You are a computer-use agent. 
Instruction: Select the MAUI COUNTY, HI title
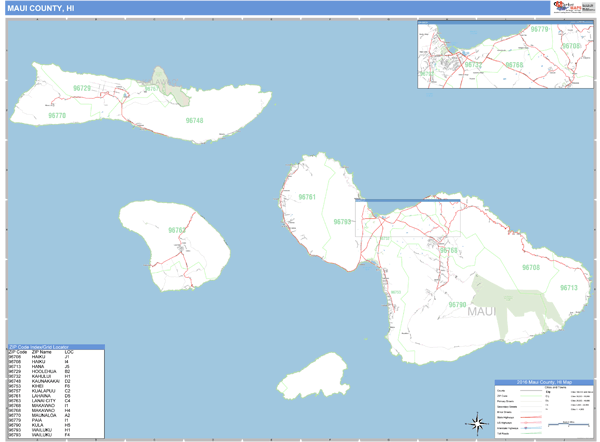coord(41,8)
